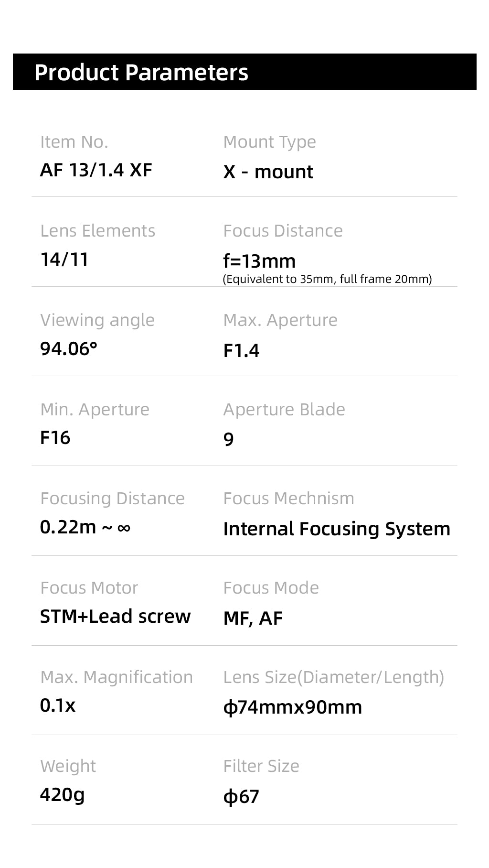This screenshot has width=489, height=868.
Task: Click the 0.1x max magnification value
Action: pos(58,705)
